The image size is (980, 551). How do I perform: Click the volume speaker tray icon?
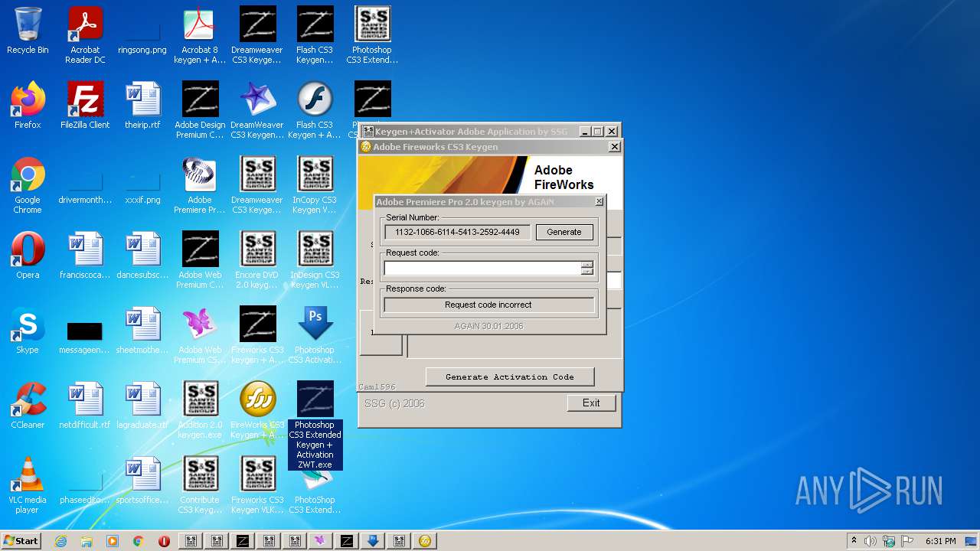click(871, 541)
